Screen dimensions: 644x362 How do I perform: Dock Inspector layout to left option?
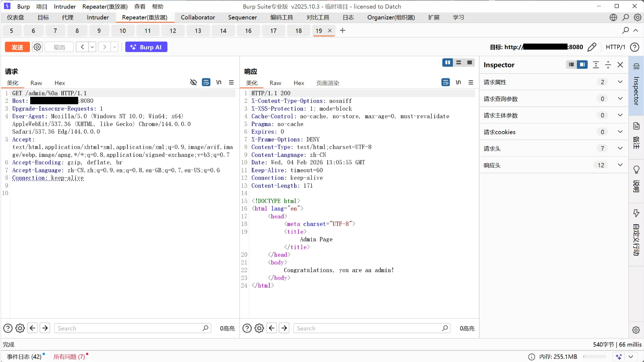click(x=571, y=65)
